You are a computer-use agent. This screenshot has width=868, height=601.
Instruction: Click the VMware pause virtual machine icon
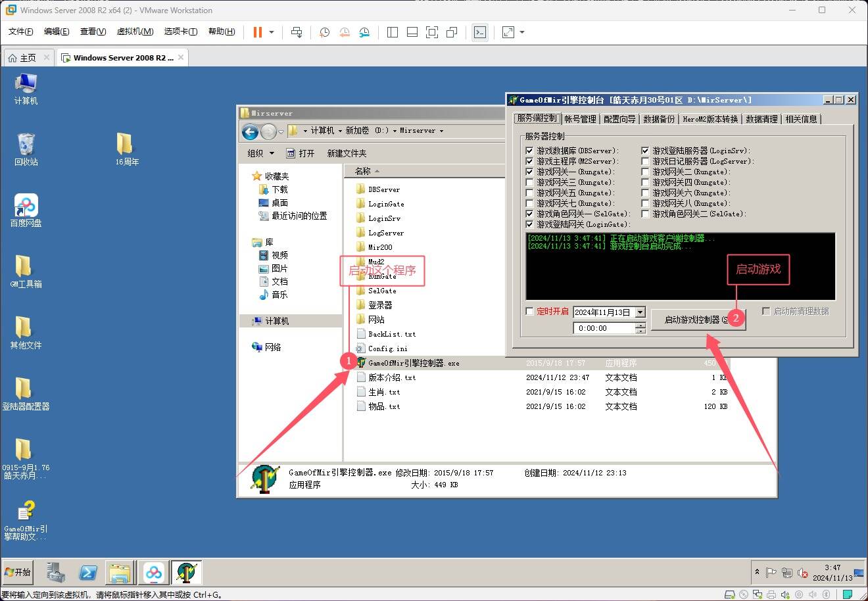coord(258,32)
